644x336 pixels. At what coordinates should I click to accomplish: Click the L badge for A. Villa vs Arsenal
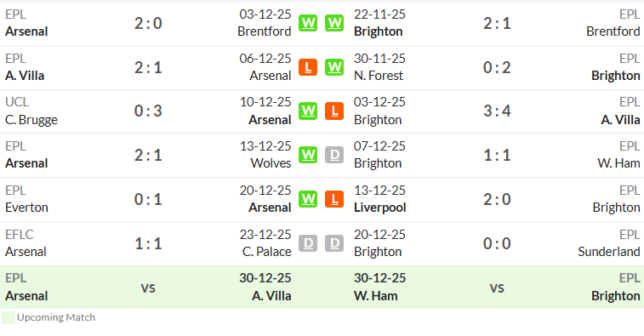pyautogui.click(x=308, y=67)
